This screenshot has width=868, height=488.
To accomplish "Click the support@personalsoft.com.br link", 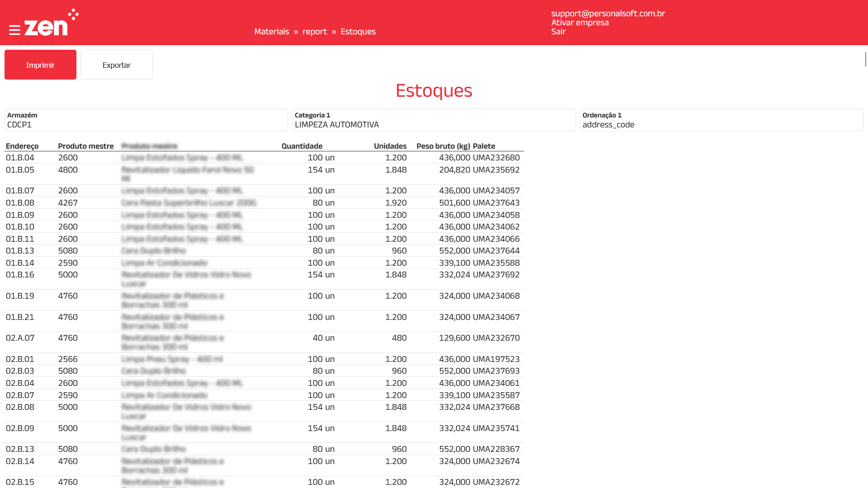I will tap(608, 14).
